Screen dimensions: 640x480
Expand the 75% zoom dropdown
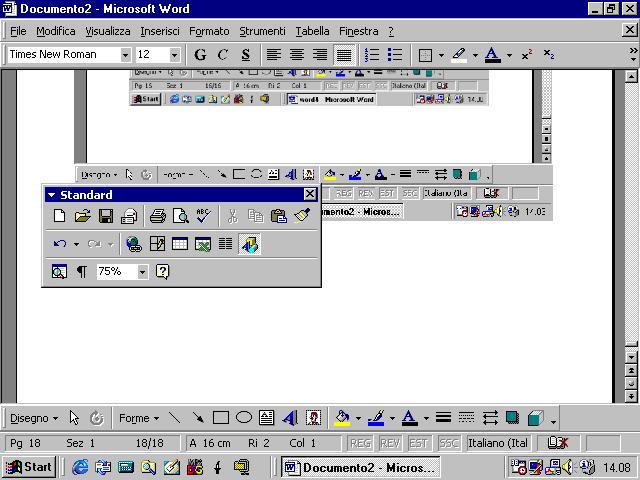142,272
